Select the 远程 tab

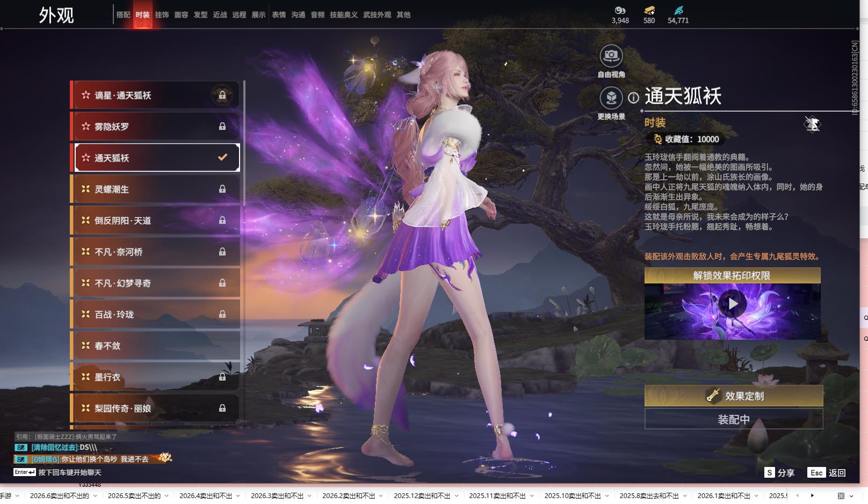(x=239, y=14)
